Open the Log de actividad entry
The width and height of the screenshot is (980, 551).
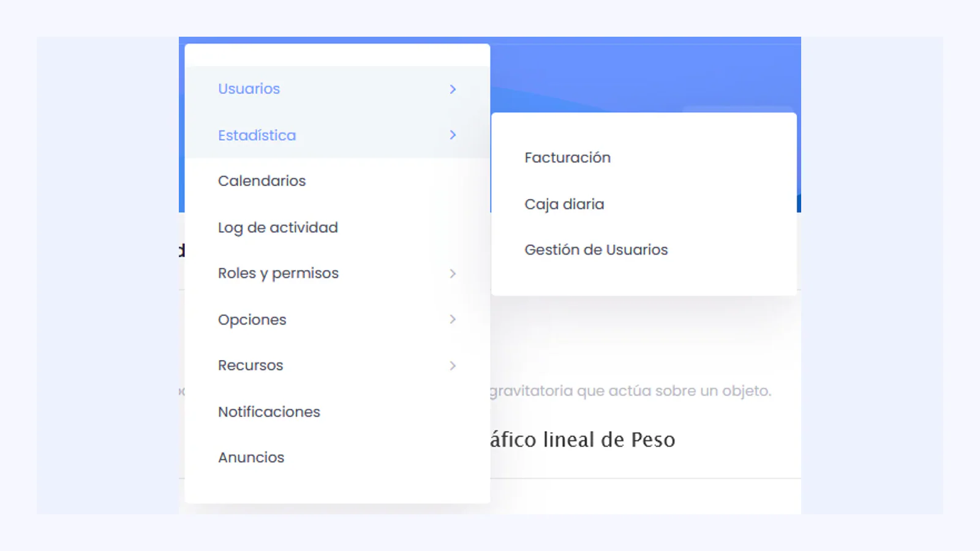pyautogui.click(x=337, y=228)
